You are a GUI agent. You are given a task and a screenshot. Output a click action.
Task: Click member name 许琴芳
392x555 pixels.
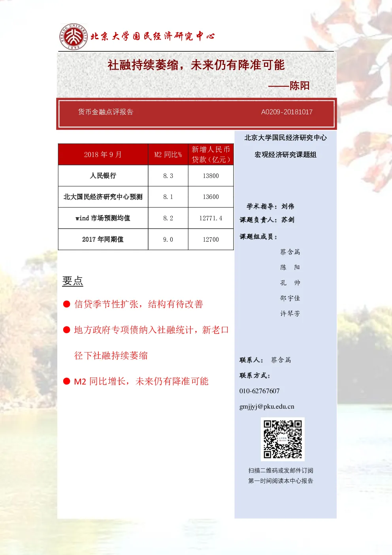click(290, 314)
